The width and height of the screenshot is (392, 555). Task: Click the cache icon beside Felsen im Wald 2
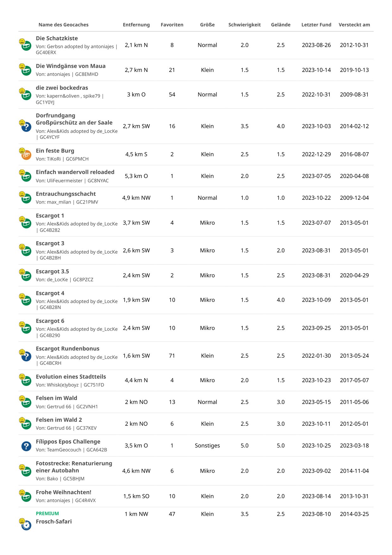[x=26, y=424]
